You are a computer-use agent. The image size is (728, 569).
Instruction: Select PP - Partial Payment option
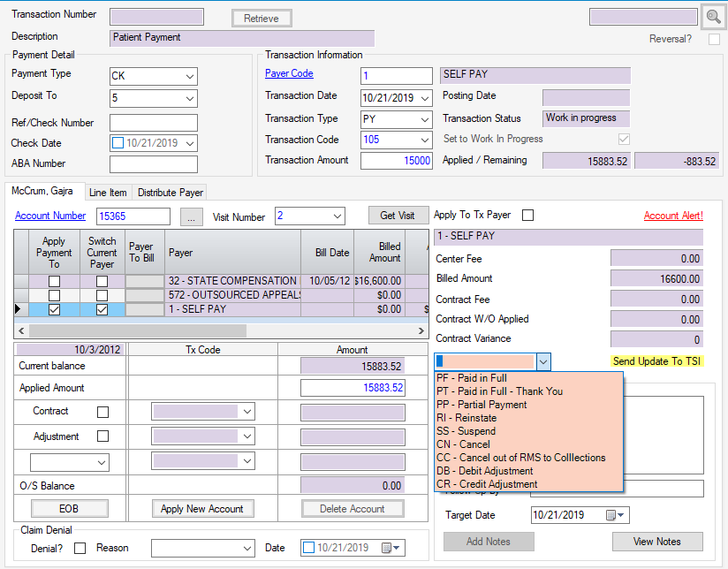pos(482,405)
